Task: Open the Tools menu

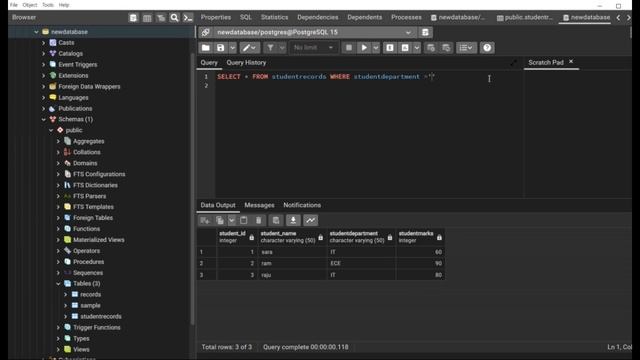Action: pos(48,5)
